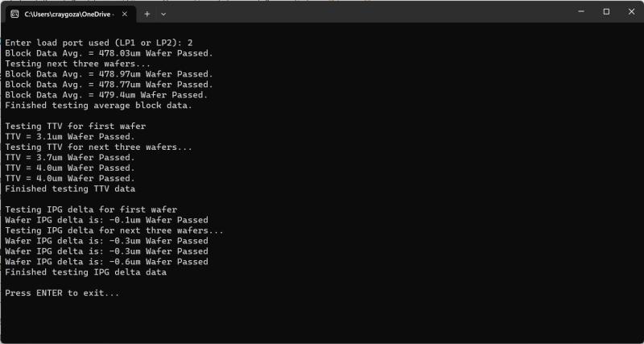This screenshot has height=344, width=644.
Task: Click the 479.4um block data line
Action: (106, 94)
